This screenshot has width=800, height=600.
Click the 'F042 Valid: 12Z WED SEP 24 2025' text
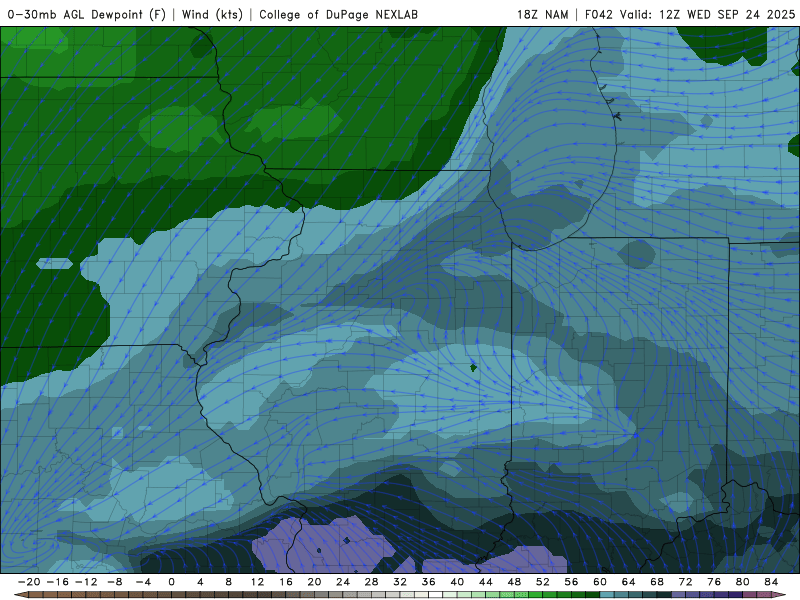pyautogui.click(x=690, y=14)
